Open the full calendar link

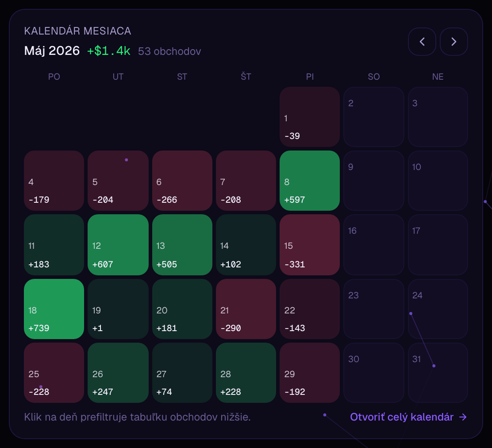tap(408, 417)
